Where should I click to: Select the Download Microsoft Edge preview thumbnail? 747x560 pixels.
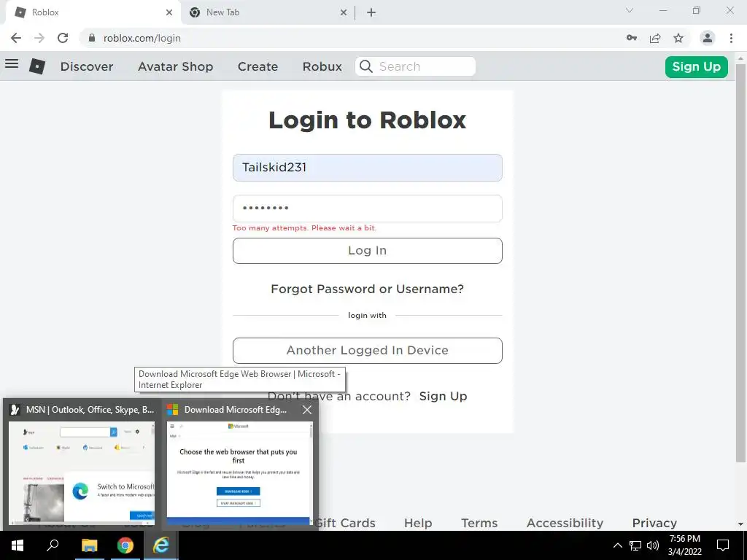(x=239, y=474)
